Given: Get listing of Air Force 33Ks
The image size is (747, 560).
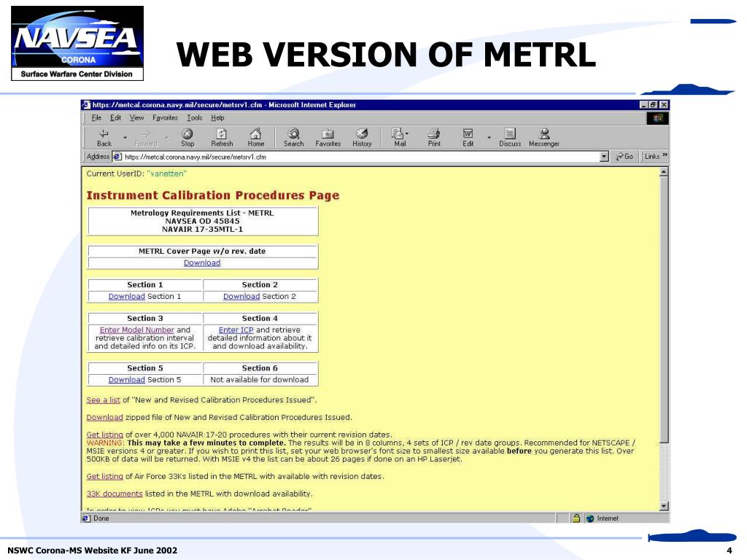Looking at the screenshot, I should pyautogui.click(x=104, y=476).
